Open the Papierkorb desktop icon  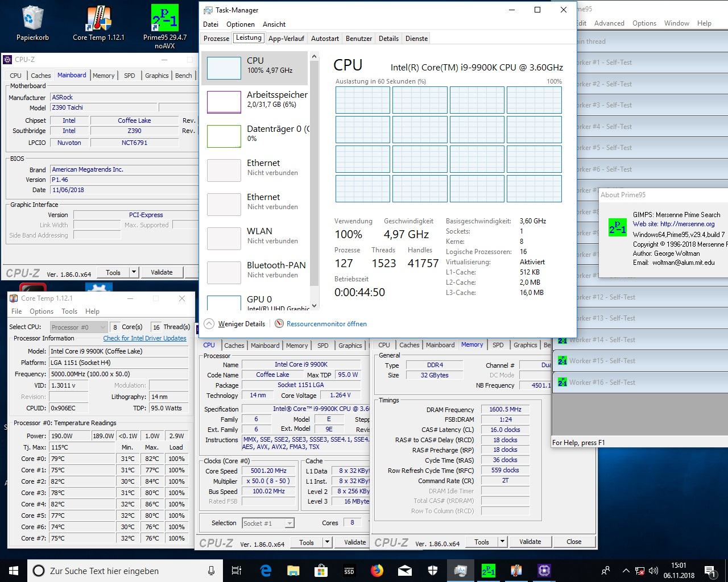tap(32, 23)
